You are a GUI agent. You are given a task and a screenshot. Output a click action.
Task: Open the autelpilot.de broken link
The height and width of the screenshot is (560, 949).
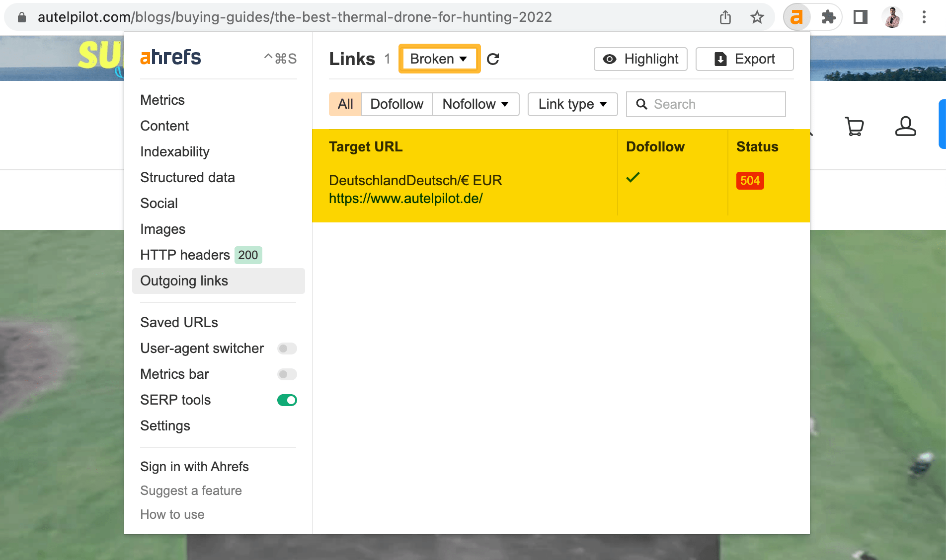[405, 198]
